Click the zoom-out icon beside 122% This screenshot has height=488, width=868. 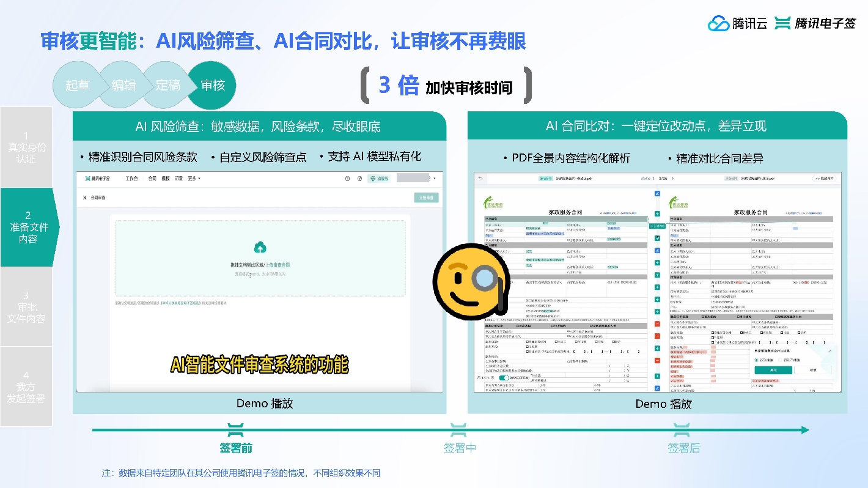479,377
